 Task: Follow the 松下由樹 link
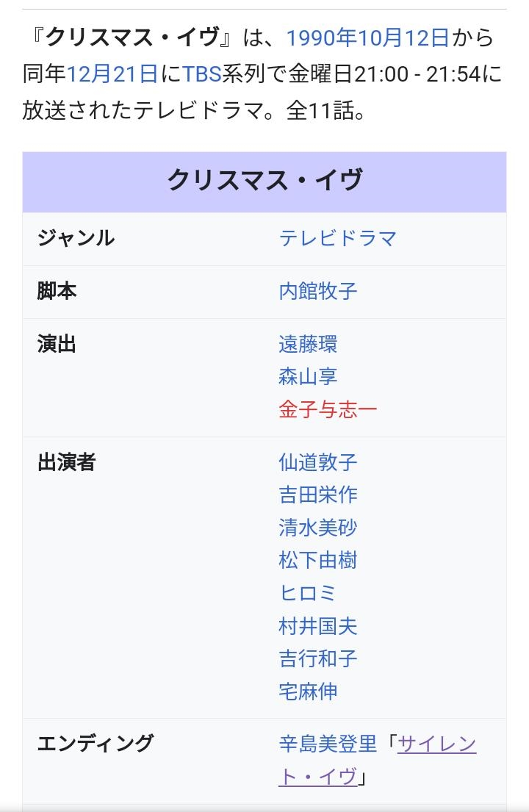[x=318, y=561]
